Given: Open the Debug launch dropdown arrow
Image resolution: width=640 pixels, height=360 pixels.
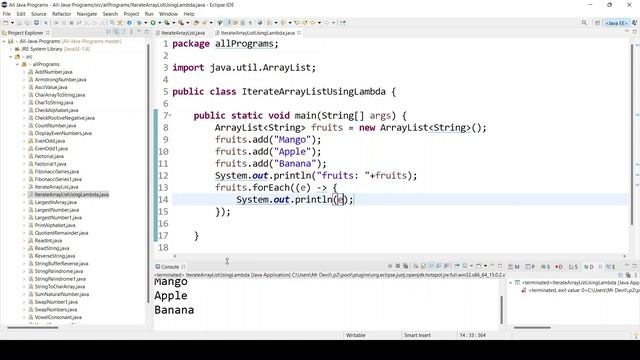Looking at the screenshot, I should [145, 23].
